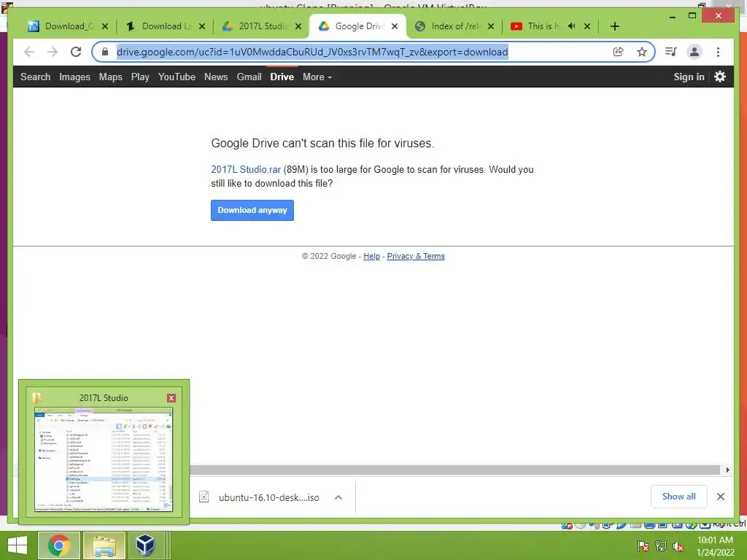Open a new tab with the plus button

coord(614,26)
